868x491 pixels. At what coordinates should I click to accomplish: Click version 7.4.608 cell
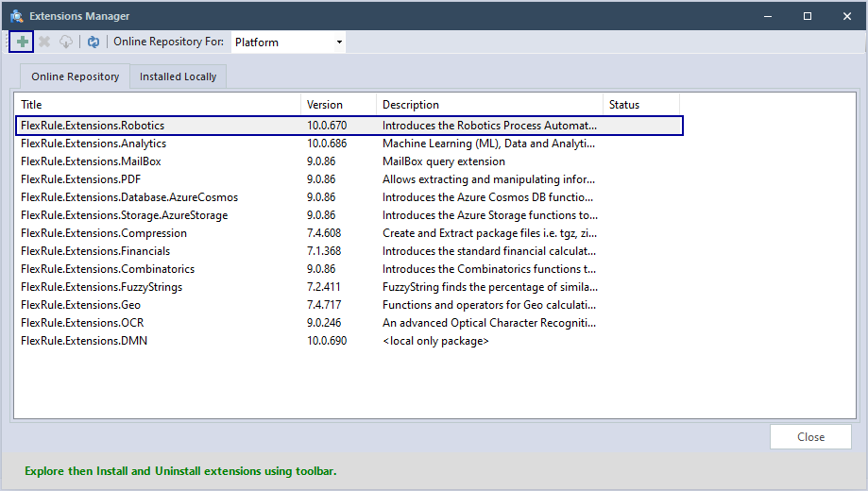[x=324, y=233]
